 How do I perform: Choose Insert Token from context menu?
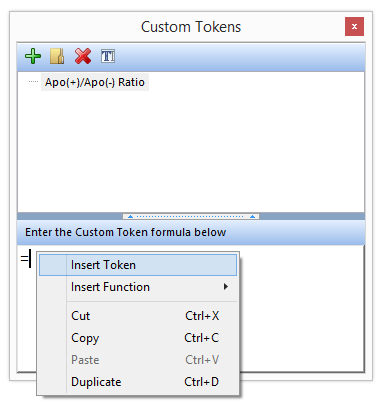click(x=138, y=265)
